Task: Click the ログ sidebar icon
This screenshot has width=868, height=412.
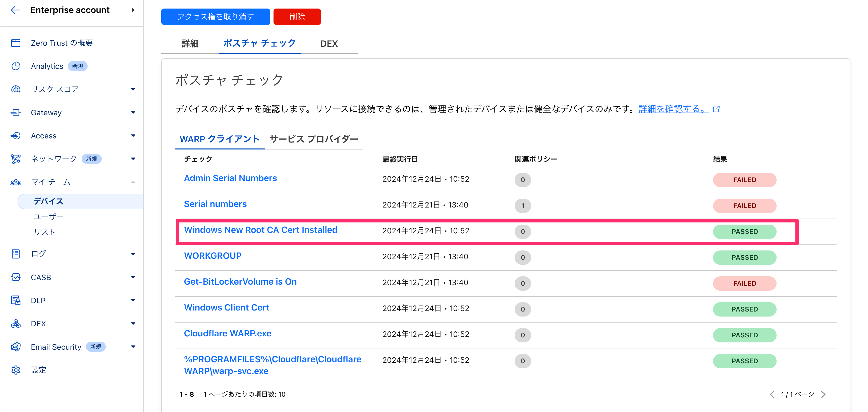Action: [16, 253]
